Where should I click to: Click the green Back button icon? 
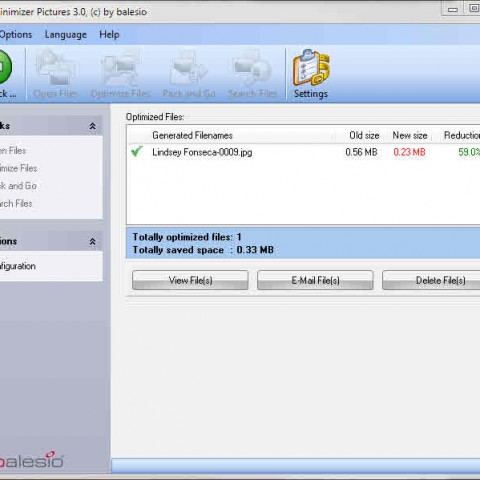(5, 67)
